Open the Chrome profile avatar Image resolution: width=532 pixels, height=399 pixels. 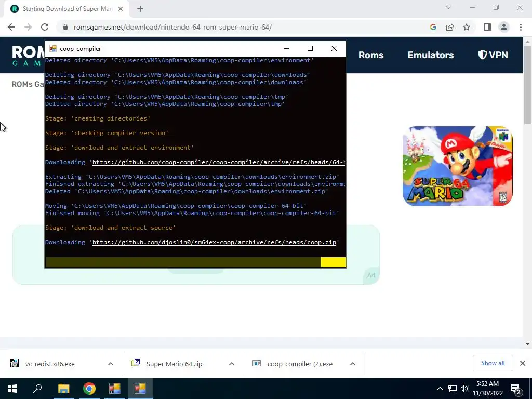[x=504, y=27]
